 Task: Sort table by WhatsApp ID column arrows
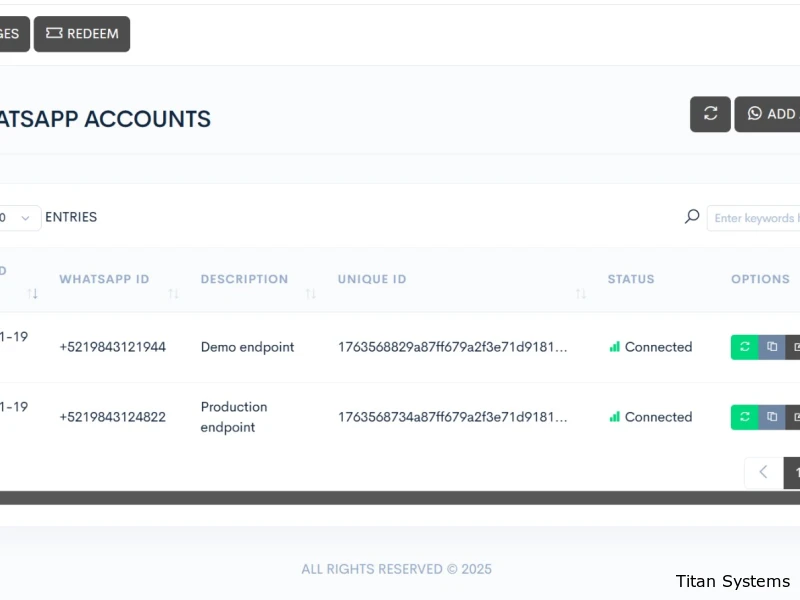pyautogui.click(x=173, y=293)
